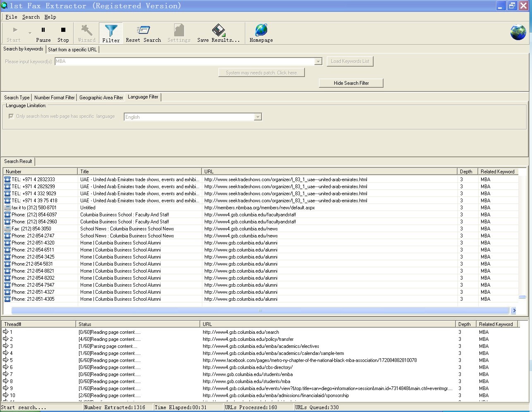532x412 pixels.
Task: Click the Wizard wand icon
Action: click(x=86, y=30)
